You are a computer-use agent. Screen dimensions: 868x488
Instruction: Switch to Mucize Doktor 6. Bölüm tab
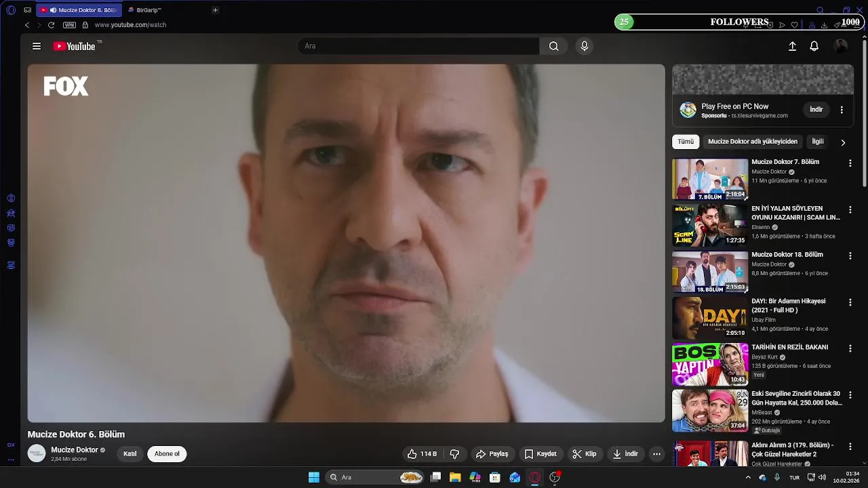[x=79, y=10]
